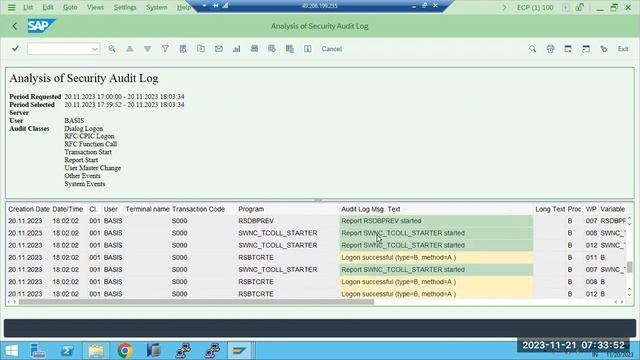Click the information column icon before Cancel
The width and height of the screenshot is (640, 360).
pos(308,49)
